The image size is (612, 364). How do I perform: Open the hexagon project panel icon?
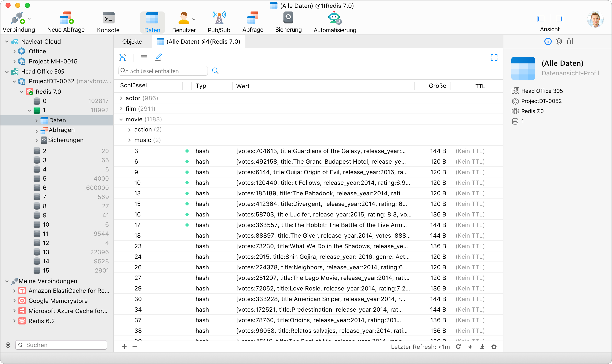coord(559,41)
